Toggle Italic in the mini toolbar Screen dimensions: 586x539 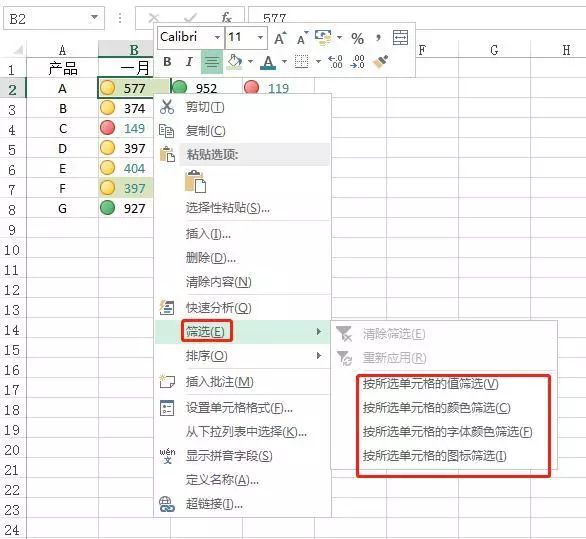click(189, 62)
